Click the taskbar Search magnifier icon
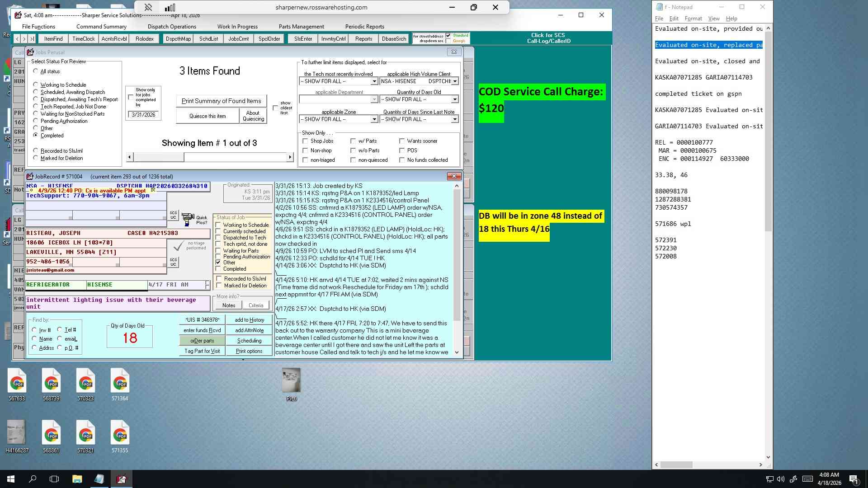 [33, 479]
